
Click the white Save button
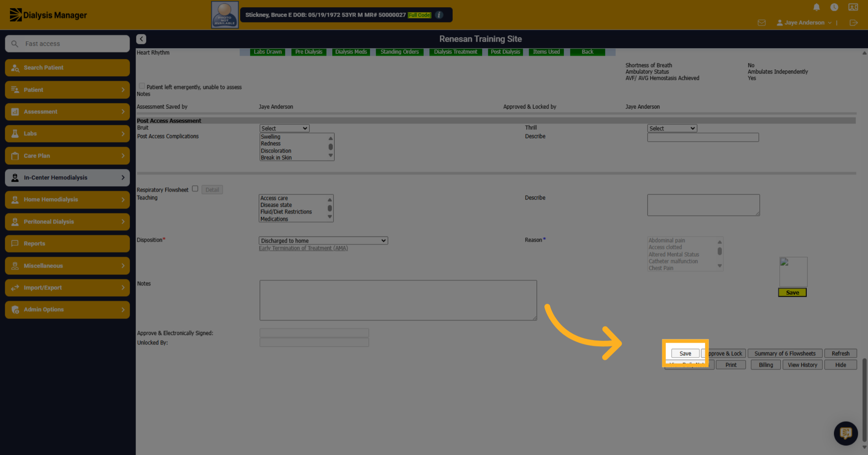coord(685,354)
